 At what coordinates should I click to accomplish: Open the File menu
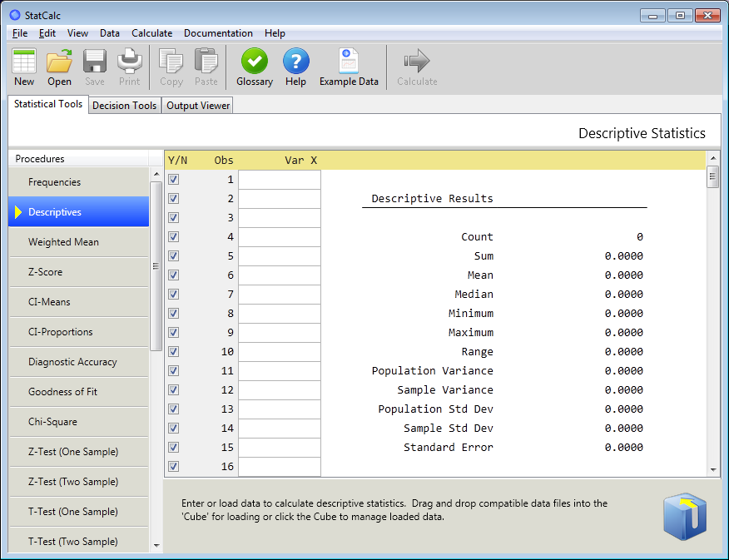[19, 33]
